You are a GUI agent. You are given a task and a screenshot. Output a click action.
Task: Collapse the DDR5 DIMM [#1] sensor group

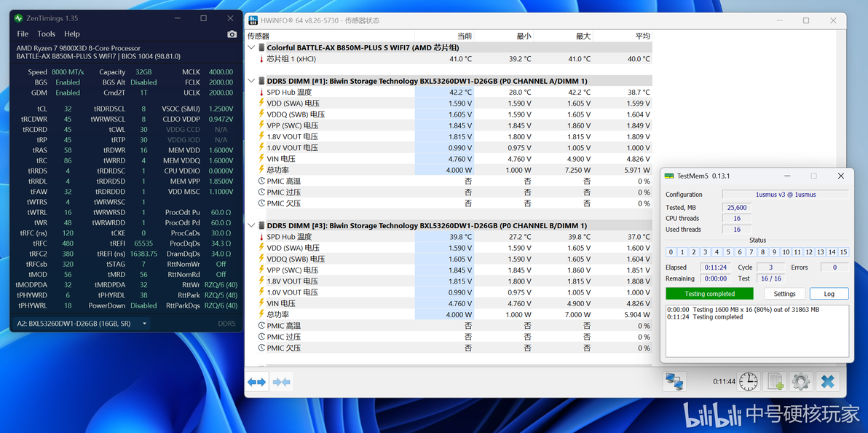click(x=251, y=81)
